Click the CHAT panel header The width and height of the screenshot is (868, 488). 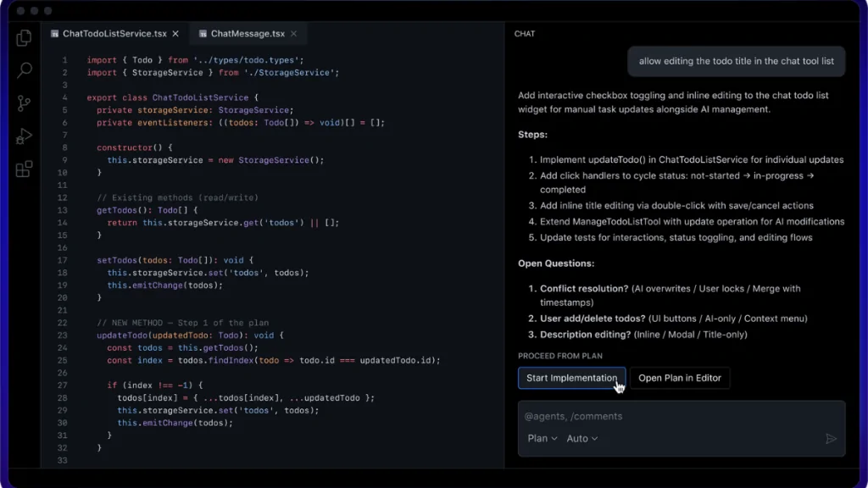[524, 34]
